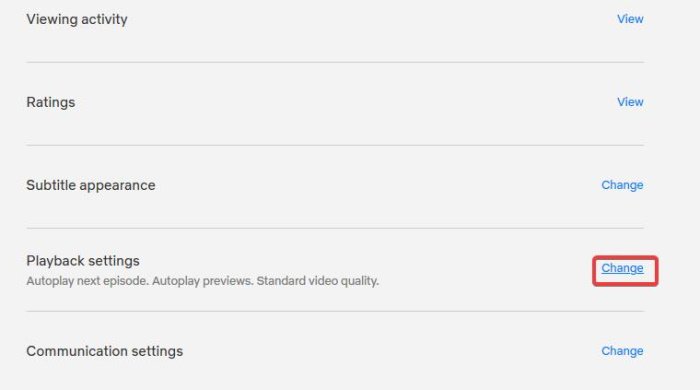Select the Viewing activity heading
The height and width of the screenshot is (390, 700).
point(77,19)
